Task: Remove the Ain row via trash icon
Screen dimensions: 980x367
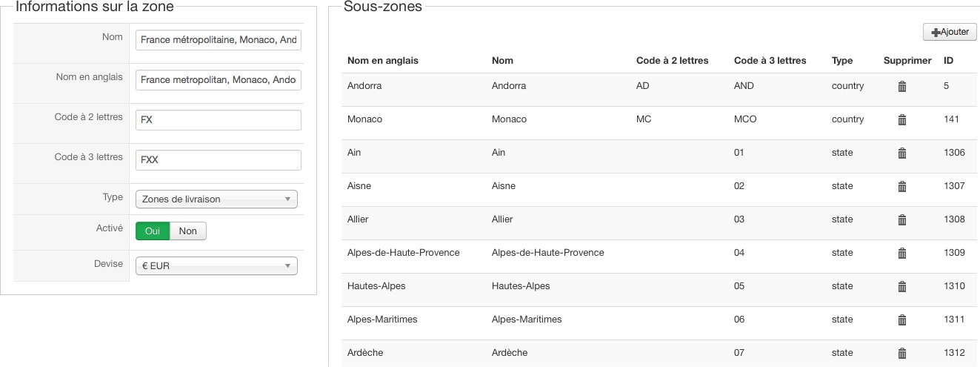Action: pyautogui.click(x=901, y=153)
